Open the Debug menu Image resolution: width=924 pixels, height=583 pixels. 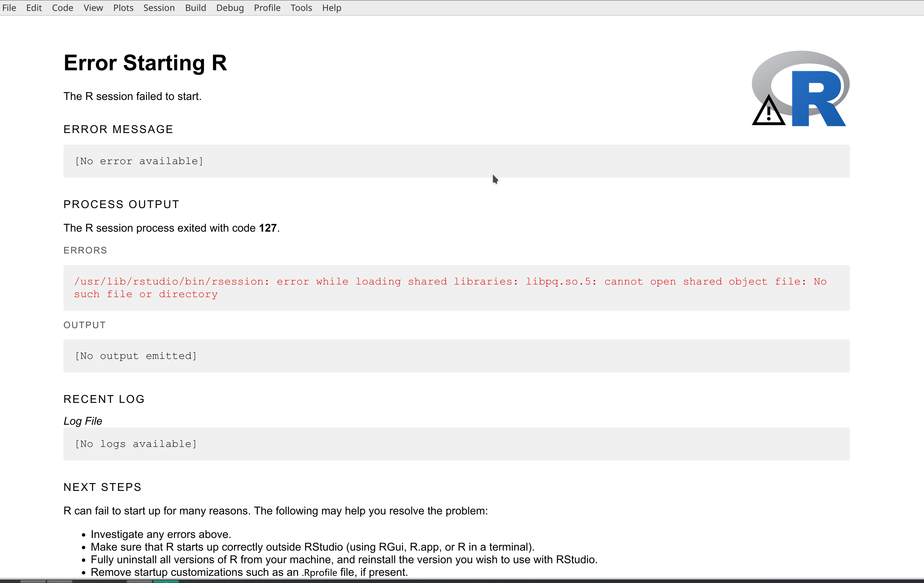pos(230,8)
